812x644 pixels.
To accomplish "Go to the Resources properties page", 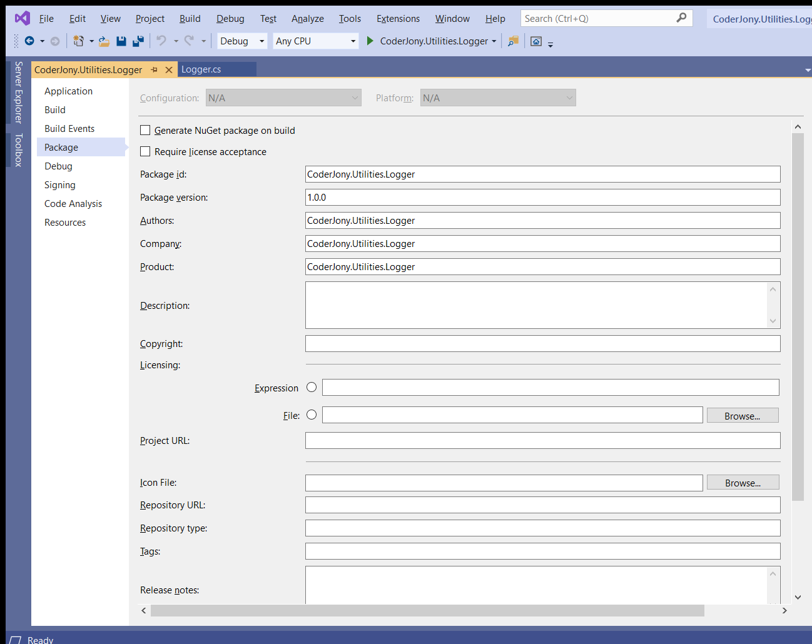I will coord(65,223).
